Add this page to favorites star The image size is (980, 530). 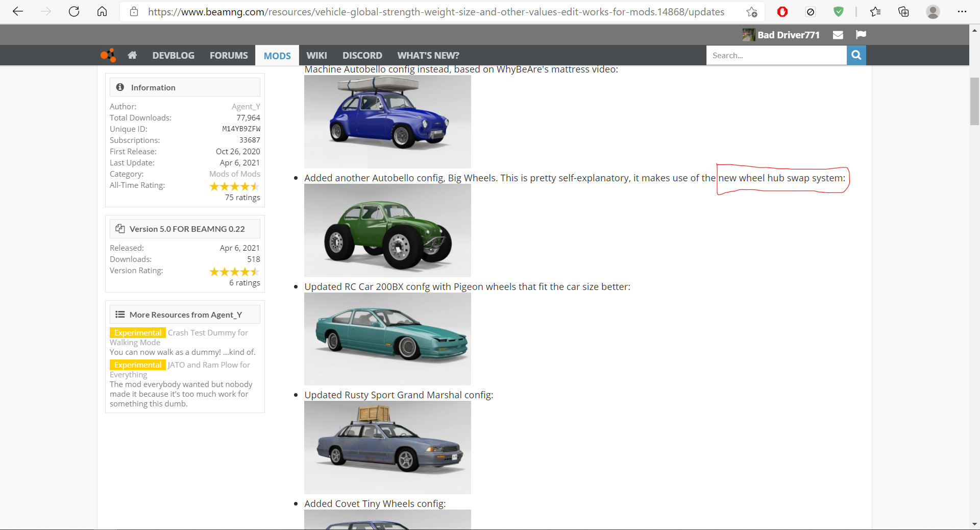[752, 12]
